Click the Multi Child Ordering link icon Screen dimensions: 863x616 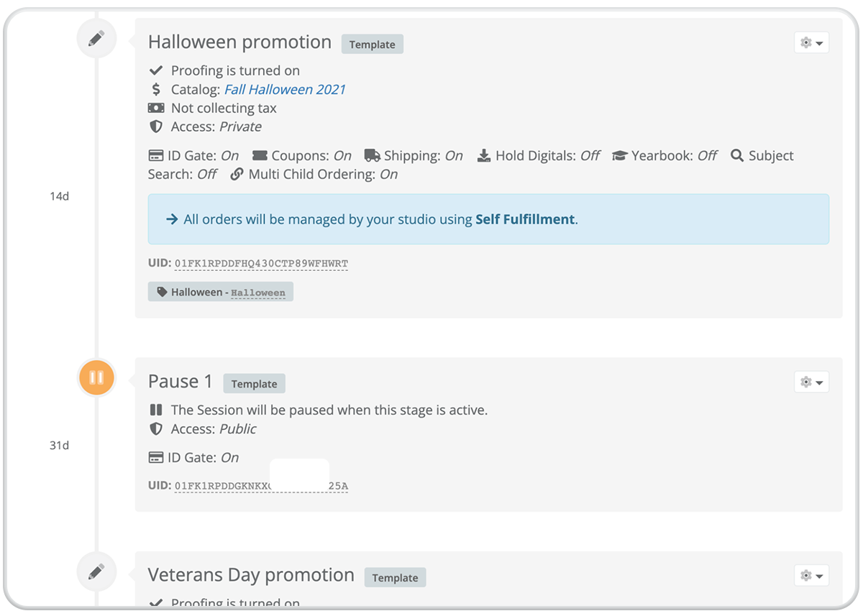(x=237, y=174)
